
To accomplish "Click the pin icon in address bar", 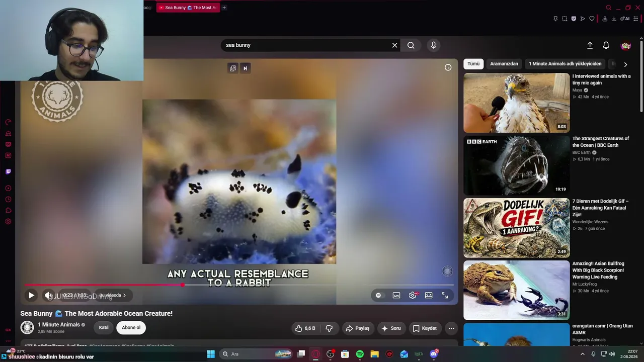I will coord(555,19).
